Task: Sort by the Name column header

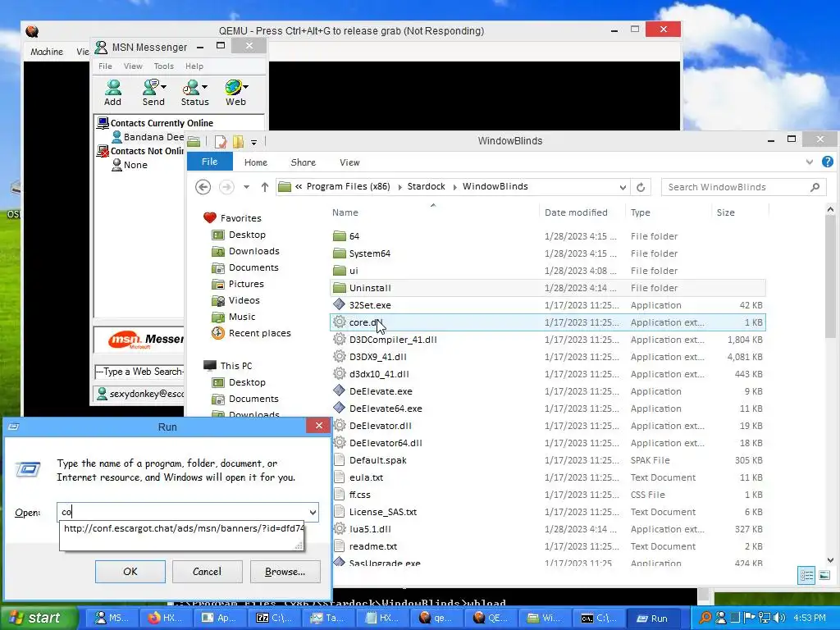Action: (345, 212)
